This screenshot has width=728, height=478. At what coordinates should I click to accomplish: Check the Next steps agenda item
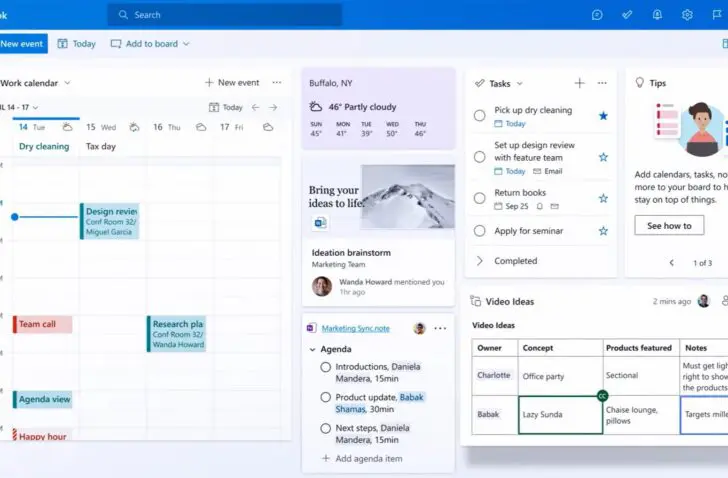pyautogui.click(x=325, y=428)
